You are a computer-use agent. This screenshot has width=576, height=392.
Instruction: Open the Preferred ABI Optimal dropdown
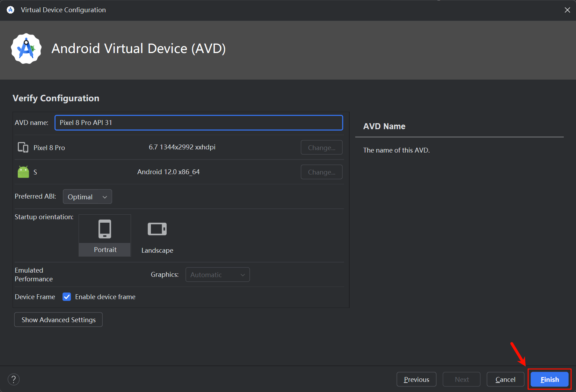87,197
